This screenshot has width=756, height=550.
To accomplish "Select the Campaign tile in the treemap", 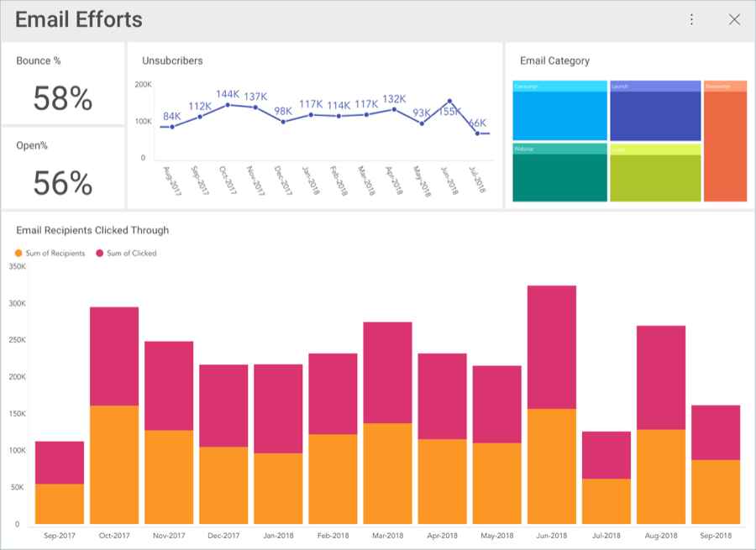I will (559, 115).
